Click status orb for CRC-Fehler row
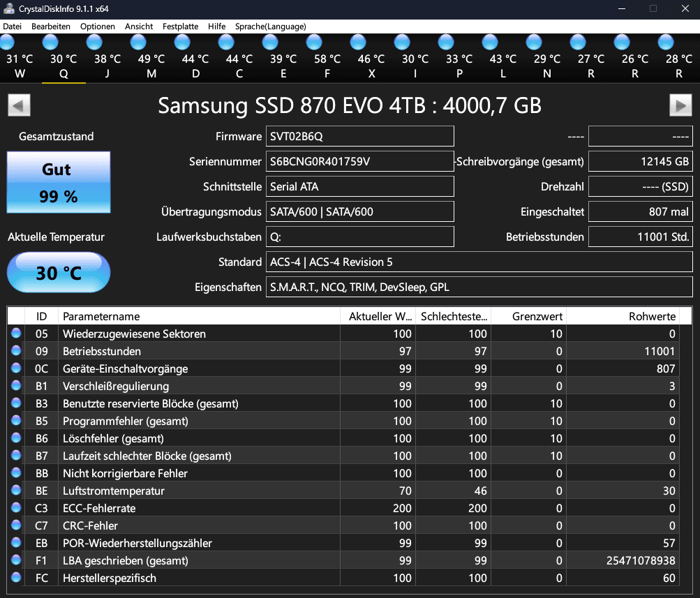This screenshot has height=598, width=700. pos(16,525)
